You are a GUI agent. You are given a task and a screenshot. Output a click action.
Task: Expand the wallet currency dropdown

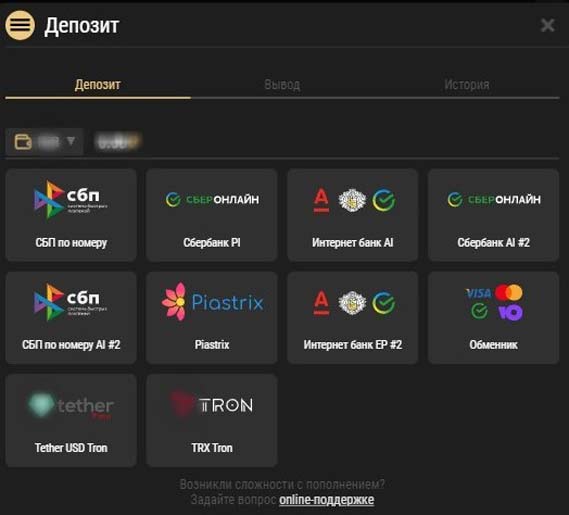click(44, 142)
